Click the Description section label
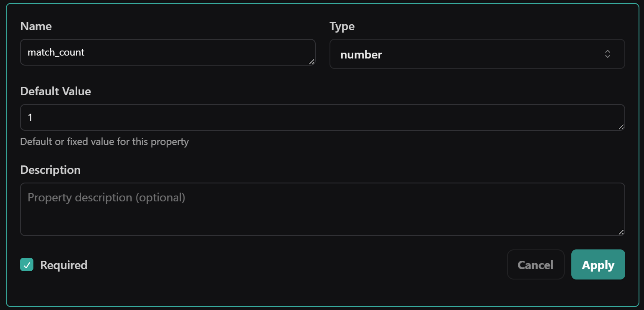 [50, 170]
